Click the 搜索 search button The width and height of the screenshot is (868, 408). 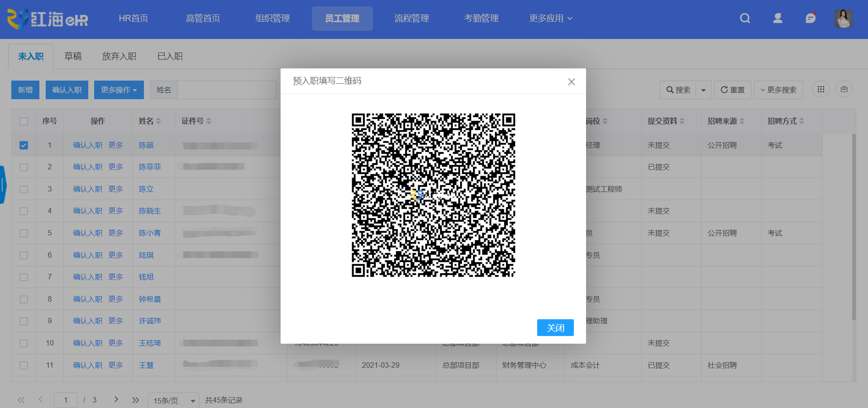coord(678,90)
